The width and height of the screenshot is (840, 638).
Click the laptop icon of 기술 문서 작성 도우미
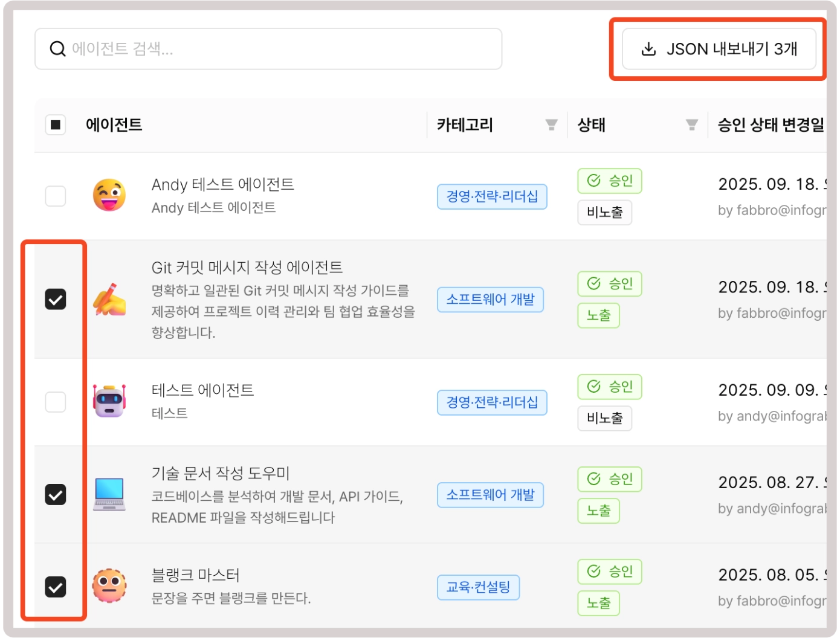[x=109, y=494]
